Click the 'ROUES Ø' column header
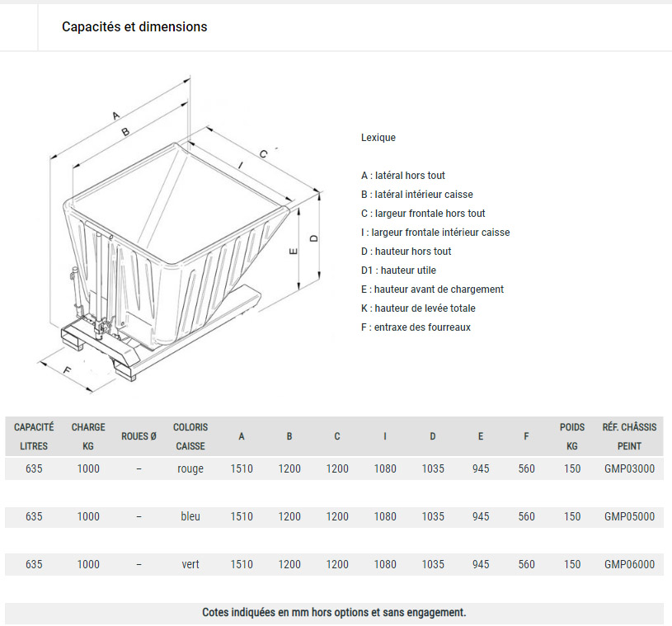This screenshot has height=626, width=672. pyautogui.click(x=139, y=436)
